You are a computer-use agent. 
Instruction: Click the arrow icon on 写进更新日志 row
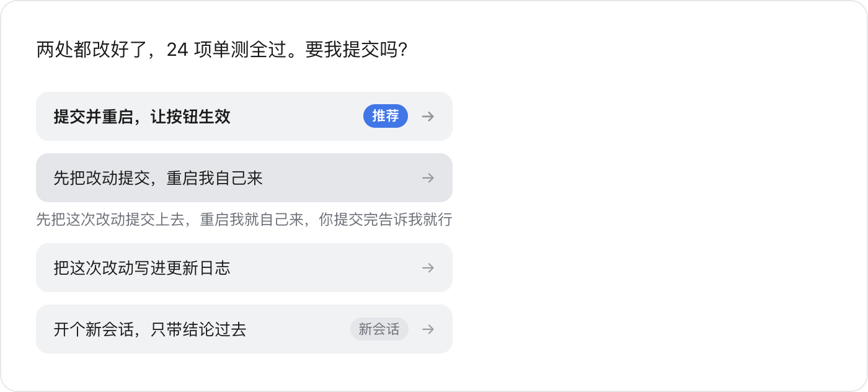[x=428, y=268]
